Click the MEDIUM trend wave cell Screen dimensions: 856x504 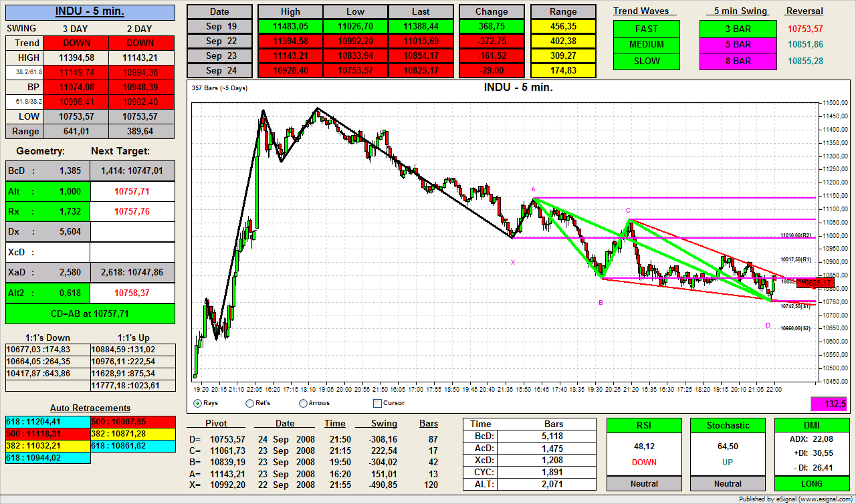(x=647, y=45)
